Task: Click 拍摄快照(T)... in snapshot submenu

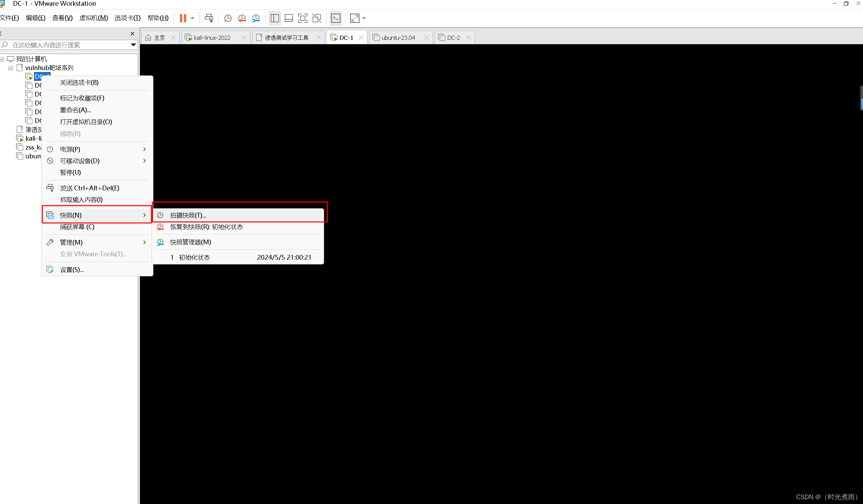Action: point(238,215)
